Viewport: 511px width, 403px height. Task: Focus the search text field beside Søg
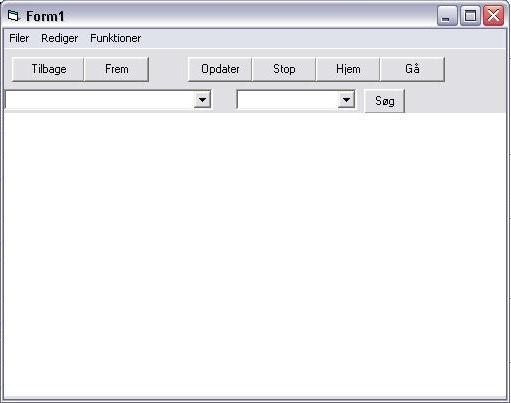(287, 100)
